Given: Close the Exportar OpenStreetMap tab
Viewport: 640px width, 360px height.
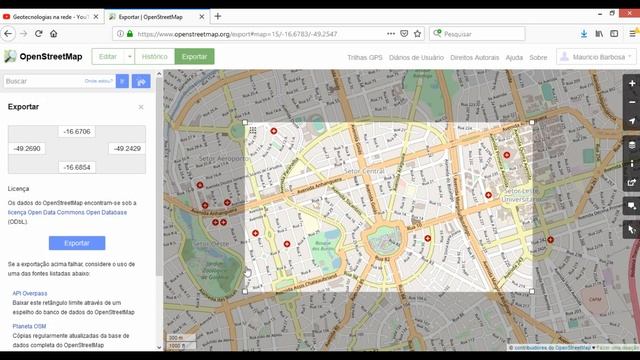Looking at the screenshot, I should pos(202,17).
